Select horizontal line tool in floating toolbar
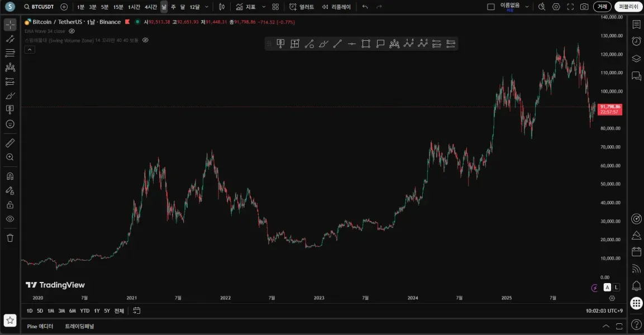The width and height of the screenshot is (644, 335). click(351, 44)
